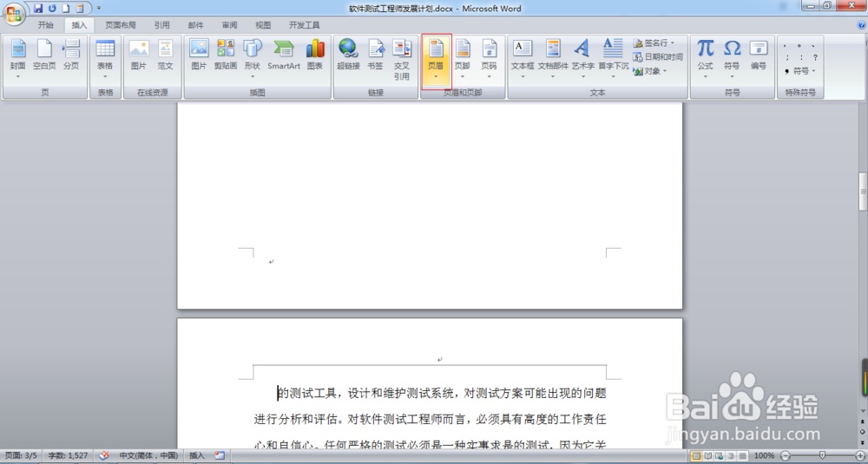Open word count via 字数: 1,527
The image size is (868, 464).
(68, 455)
